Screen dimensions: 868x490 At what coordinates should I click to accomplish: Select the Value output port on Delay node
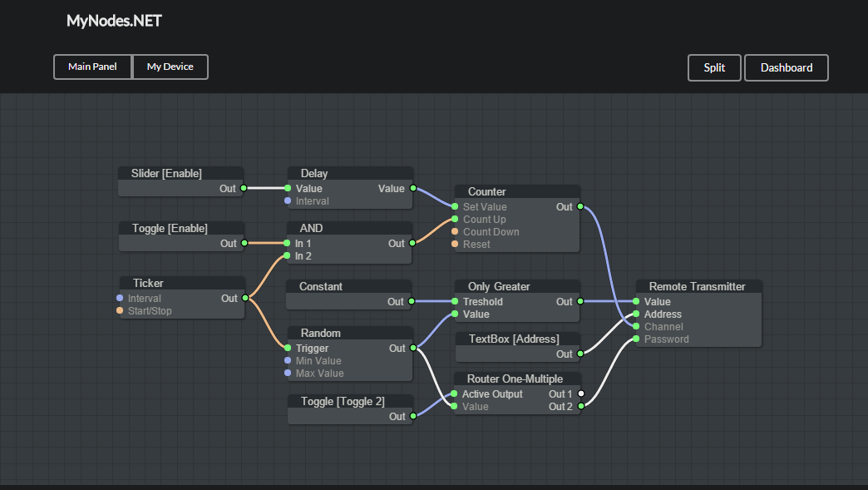[413, 188]
